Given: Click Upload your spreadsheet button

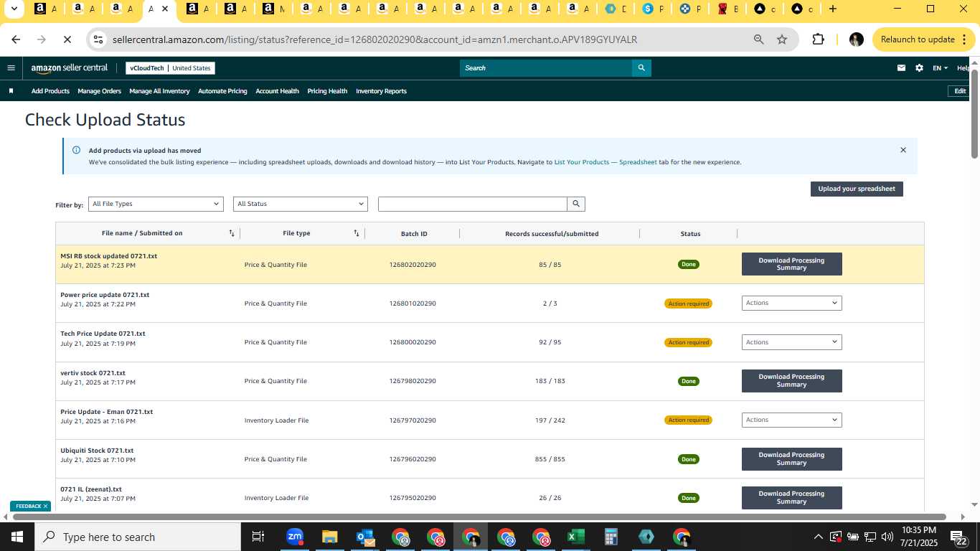Looking at the screenshot, I should tap(857, 189).
